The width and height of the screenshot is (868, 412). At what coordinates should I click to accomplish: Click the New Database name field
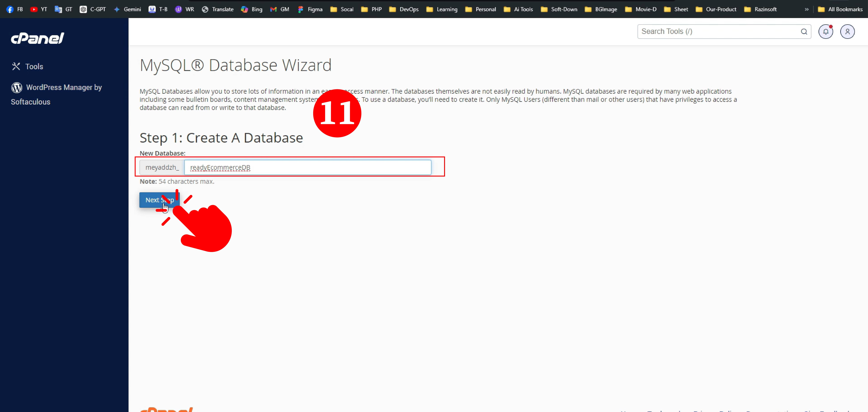[307, 167]
